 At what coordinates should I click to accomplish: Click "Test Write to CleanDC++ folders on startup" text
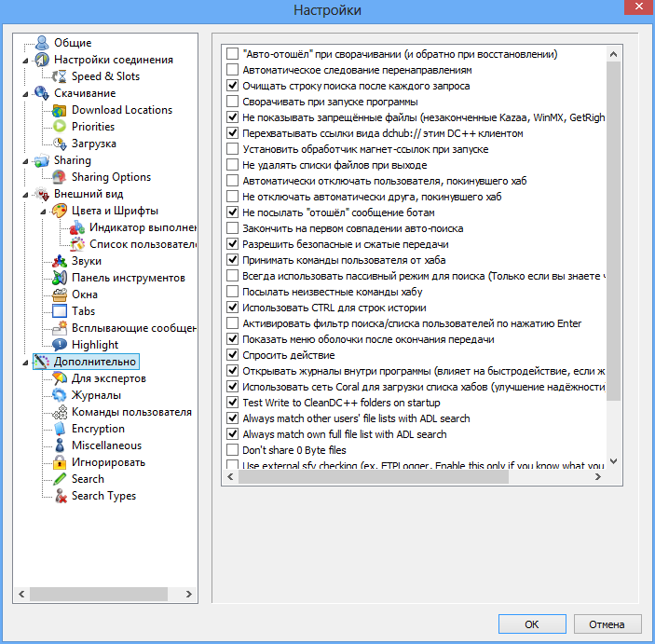coord(341,403)
